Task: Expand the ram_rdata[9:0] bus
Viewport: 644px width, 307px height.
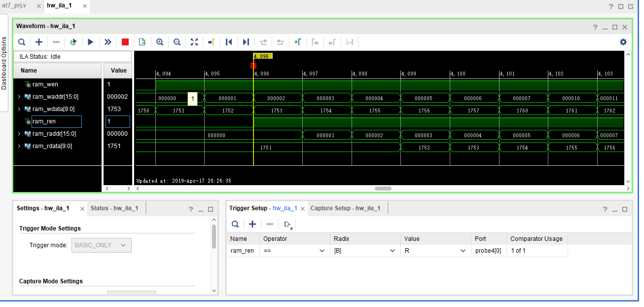Action: click(x=19, y=146)
